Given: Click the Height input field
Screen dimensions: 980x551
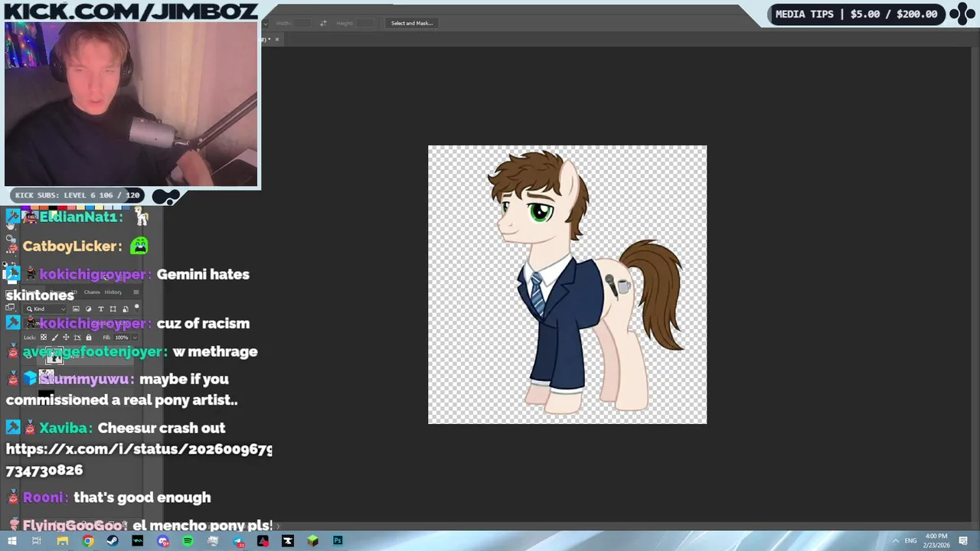Looking at the screenshot, I should click(x=365, y=23).
